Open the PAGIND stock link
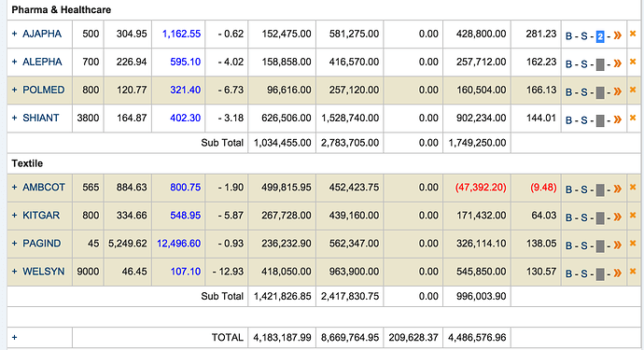 coord(41,244)
